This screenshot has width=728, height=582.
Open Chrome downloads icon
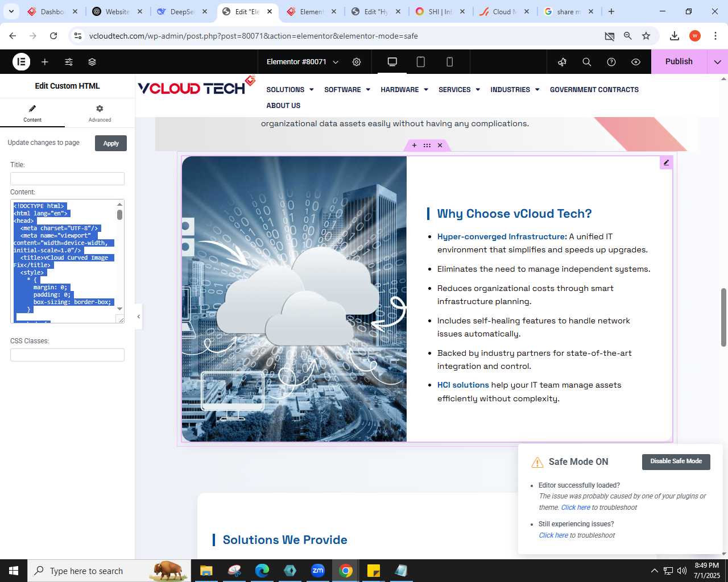tap(675, 36)
